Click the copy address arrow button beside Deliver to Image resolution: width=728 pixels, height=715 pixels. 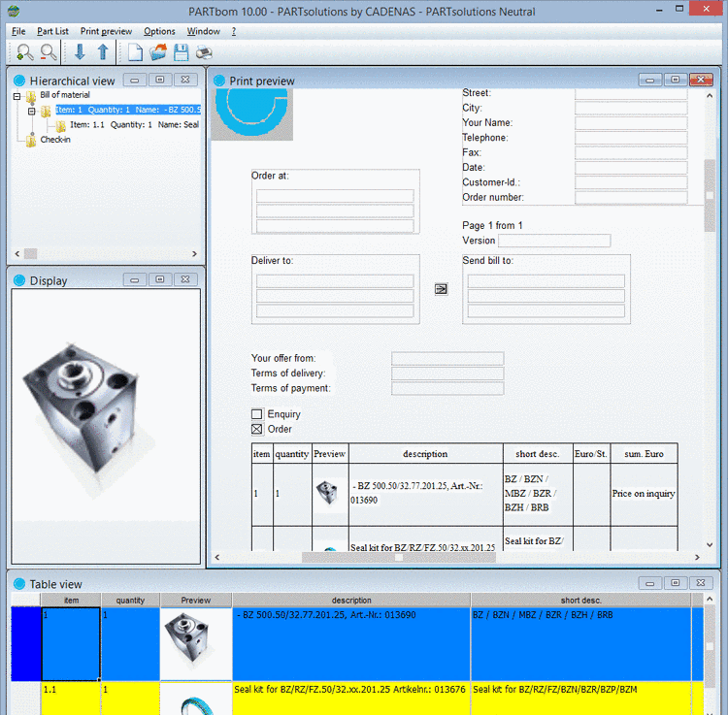pyautogui.click(x=441, y=289)
